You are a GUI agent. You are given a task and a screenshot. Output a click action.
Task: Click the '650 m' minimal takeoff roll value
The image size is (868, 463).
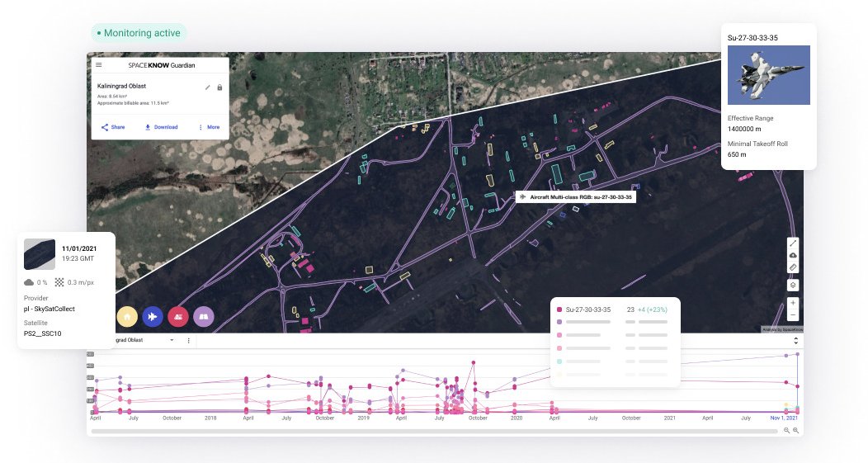(x=737, y=154)
